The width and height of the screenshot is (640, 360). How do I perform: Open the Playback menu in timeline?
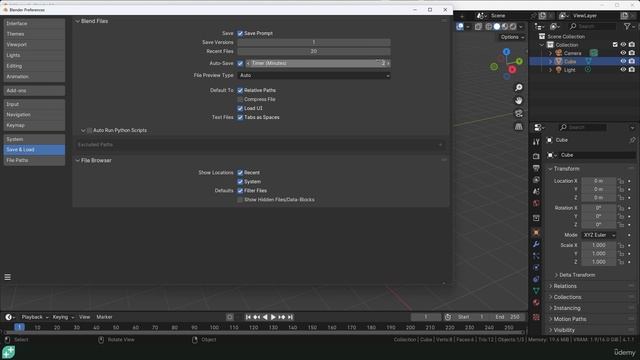click(35, 317)
